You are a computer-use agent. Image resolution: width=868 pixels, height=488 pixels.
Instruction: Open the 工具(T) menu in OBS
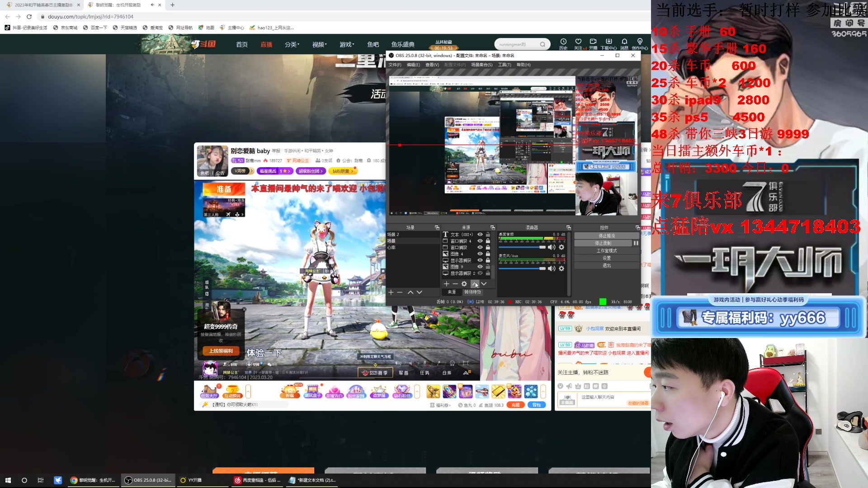(x=504, y=65)
